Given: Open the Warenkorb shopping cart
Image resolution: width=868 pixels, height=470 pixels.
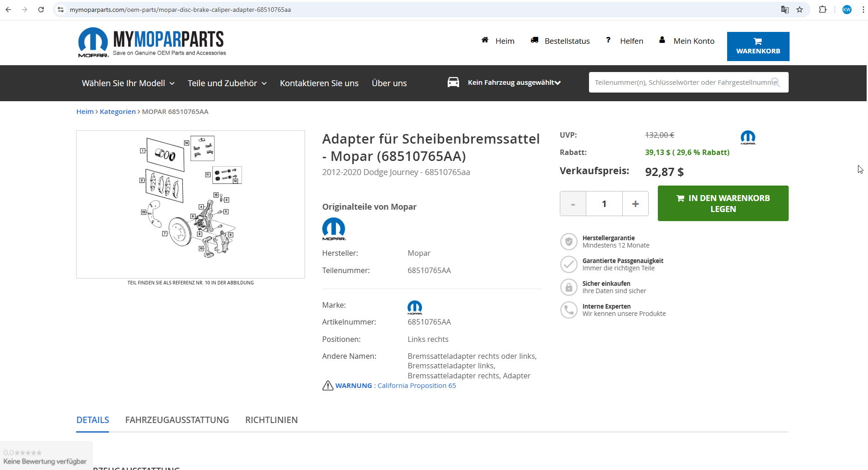Looking at the screenshot, I should 758,46.
